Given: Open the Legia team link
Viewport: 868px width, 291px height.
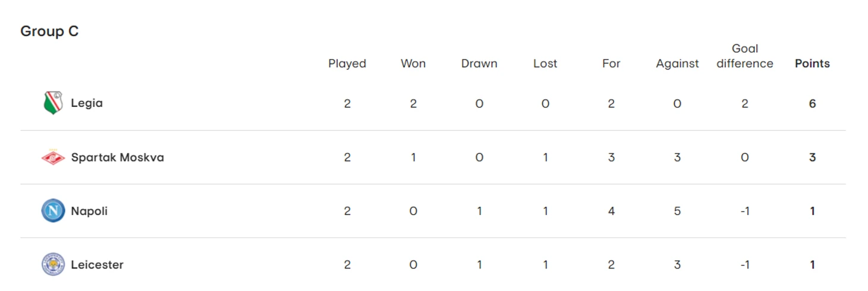Looking at the screenshot, I should tap(87, 103).
